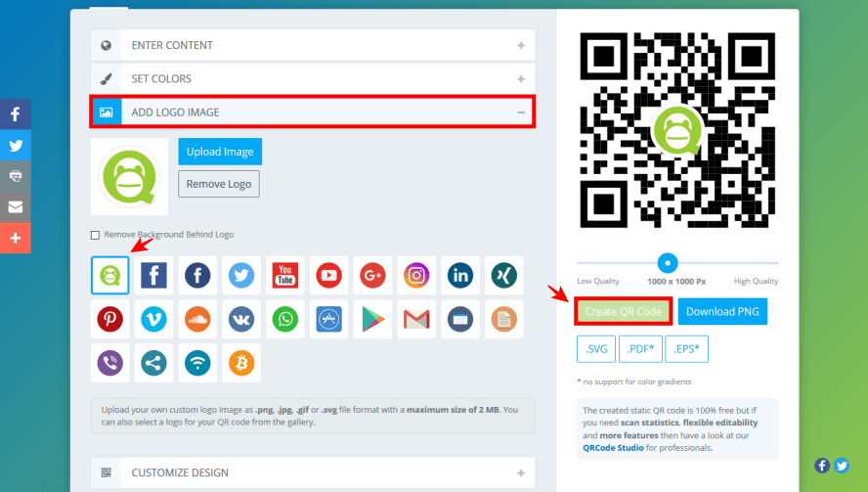868x492 pixels.
Task: Choose the square YouTube logo
Action: tap(285, 276)
